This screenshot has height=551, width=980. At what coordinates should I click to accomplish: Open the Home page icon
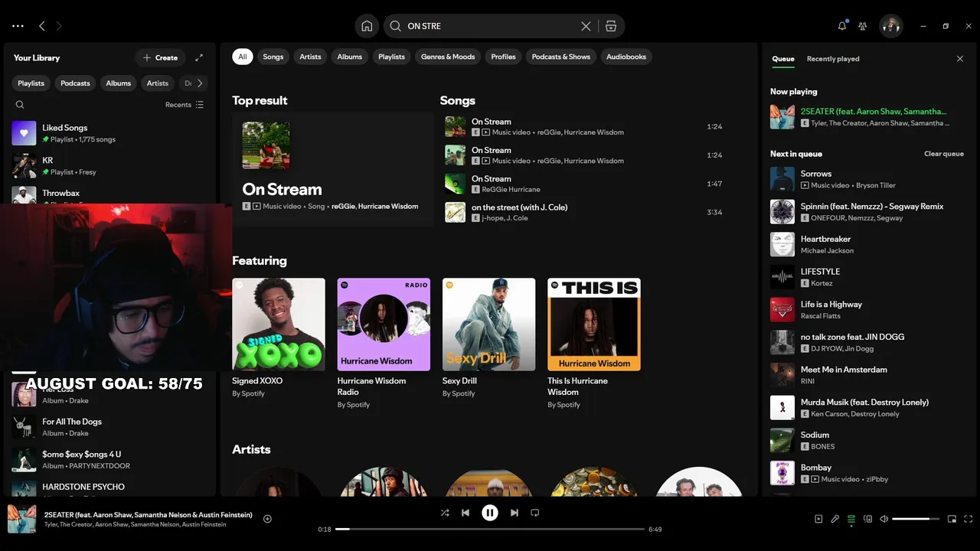click(x=367, y=26)
